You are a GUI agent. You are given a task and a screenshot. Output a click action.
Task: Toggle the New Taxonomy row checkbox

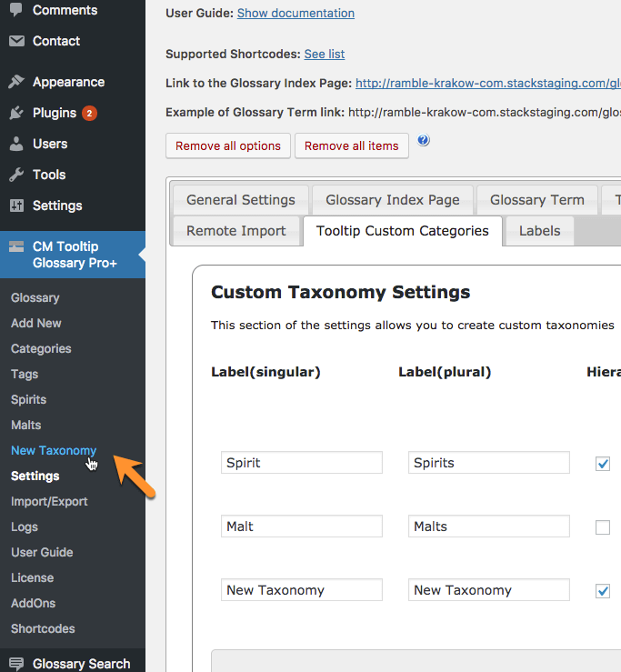(x=602, y=591)
